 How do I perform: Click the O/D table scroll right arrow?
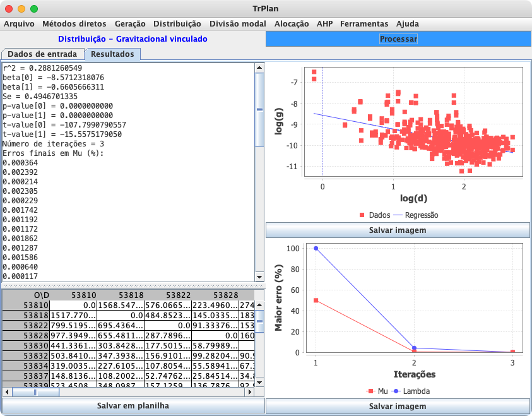(x=250, y=392)
